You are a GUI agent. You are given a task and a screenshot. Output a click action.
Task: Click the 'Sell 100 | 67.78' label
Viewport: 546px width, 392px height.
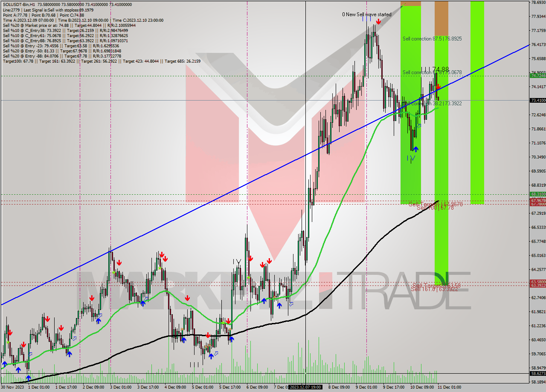click(x=435, y=208)
